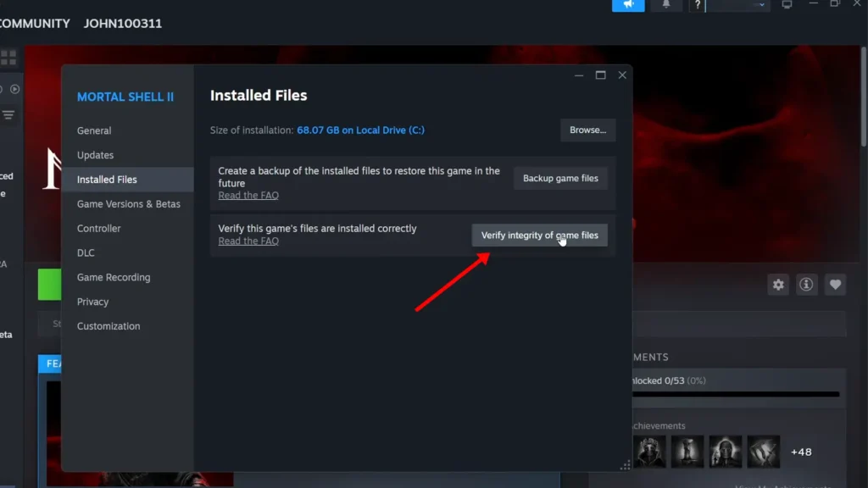Click first achievement thumbnail
The width and height of the screenshot is (868, 488).
(649, 452)
